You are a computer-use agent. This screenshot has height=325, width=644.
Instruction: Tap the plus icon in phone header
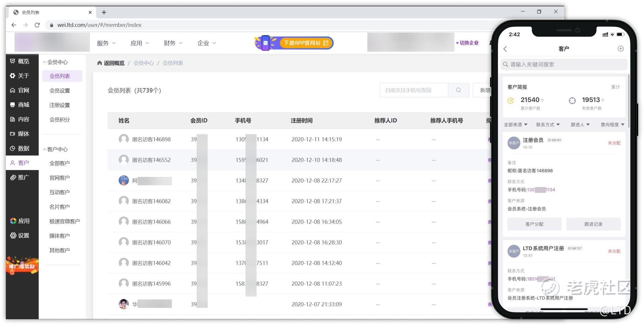(620, 49)
